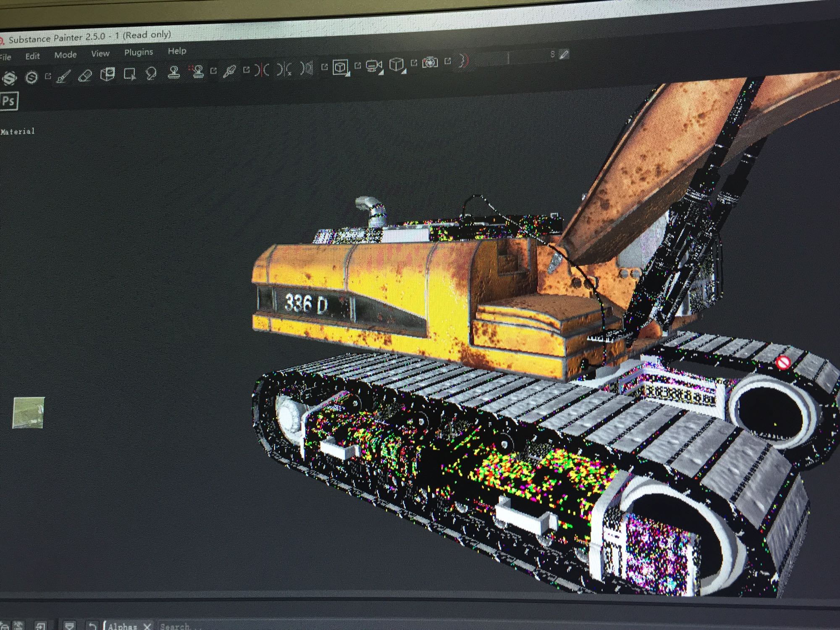
Task: Remove the Alphas filter tag
Action: coord(147,626)
